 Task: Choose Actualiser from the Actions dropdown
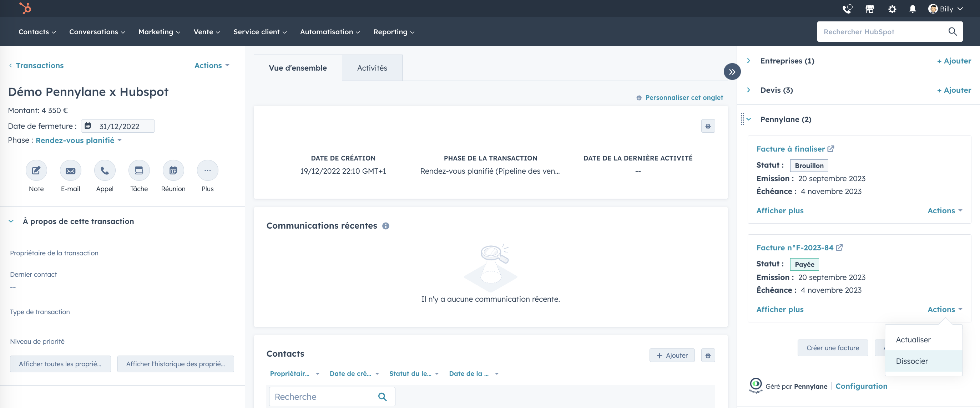(x=923, y=340)
